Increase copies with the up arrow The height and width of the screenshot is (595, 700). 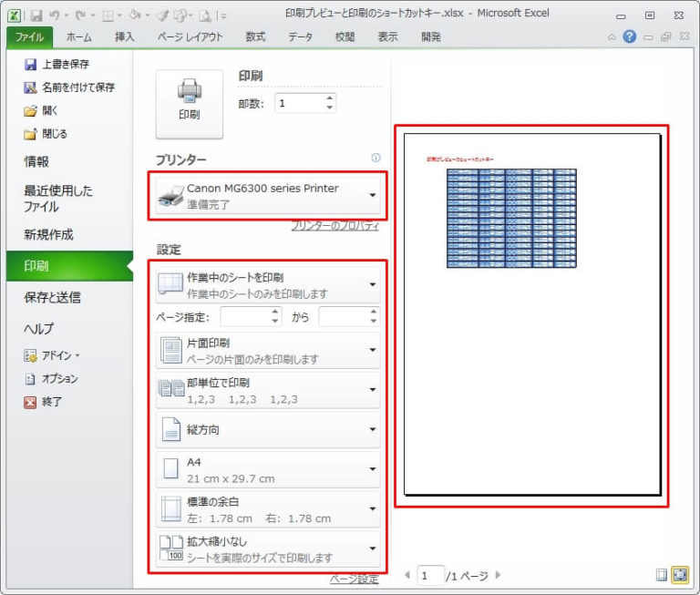click(x=329, y=98)
